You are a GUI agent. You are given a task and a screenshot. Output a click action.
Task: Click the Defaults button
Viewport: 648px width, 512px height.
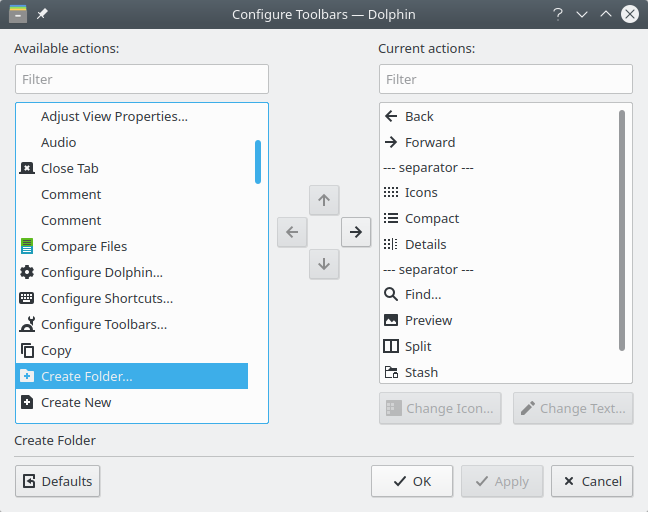(x=57, y=481)
